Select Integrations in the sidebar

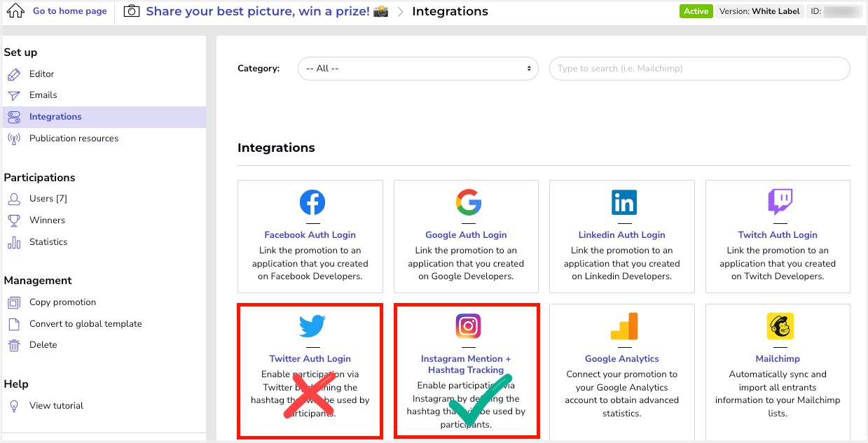coord(104,117)
